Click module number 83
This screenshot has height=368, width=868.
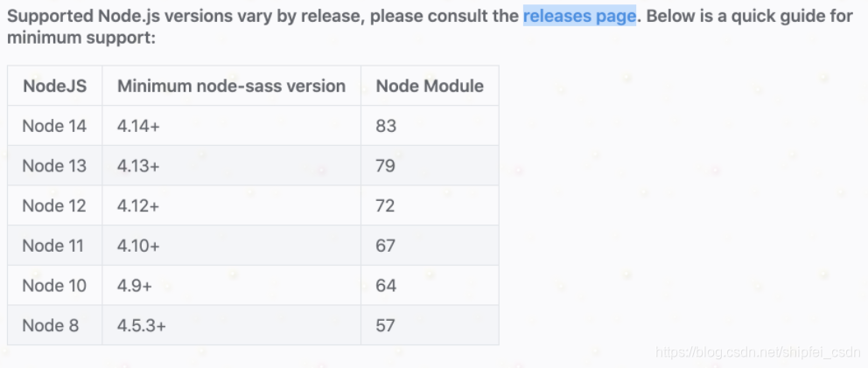(x=386, y=126)
